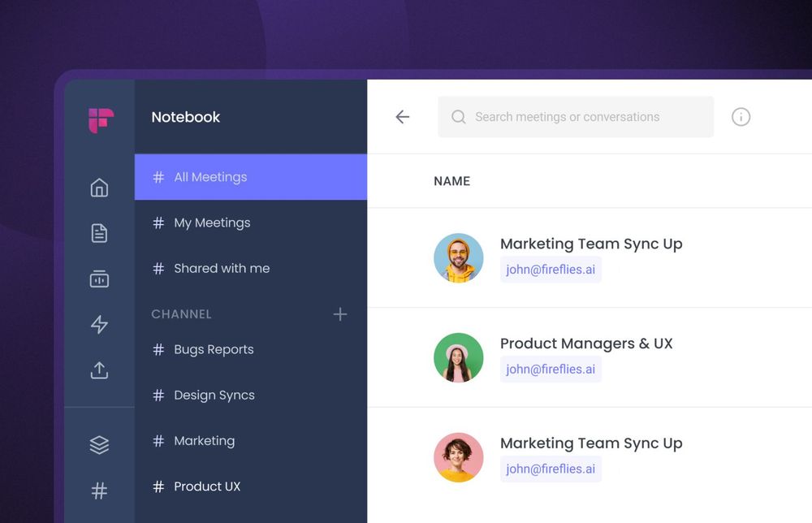
Task: Select the stacked layers integrations icon
Action: (x=99, y=444)
